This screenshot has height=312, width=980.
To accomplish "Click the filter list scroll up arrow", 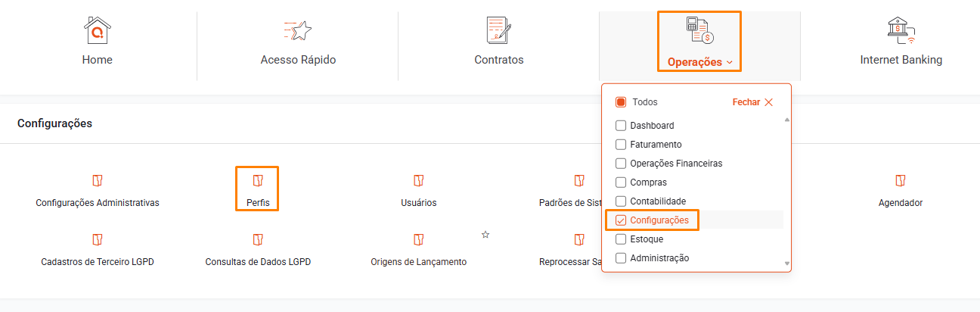I will tap(787, 120).
